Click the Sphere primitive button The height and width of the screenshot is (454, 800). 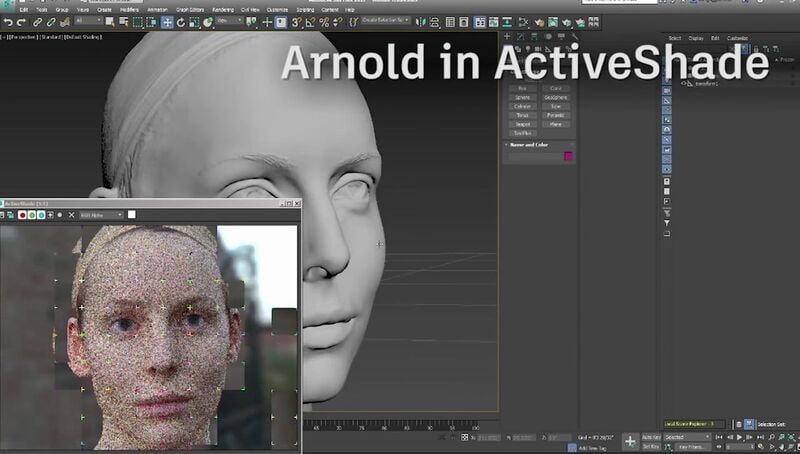[x=522, y=98]
